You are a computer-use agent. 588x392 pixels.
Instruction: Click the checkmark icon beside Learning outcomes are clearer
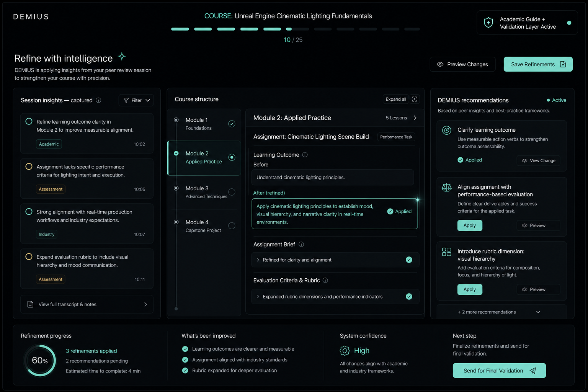point(185,349)
